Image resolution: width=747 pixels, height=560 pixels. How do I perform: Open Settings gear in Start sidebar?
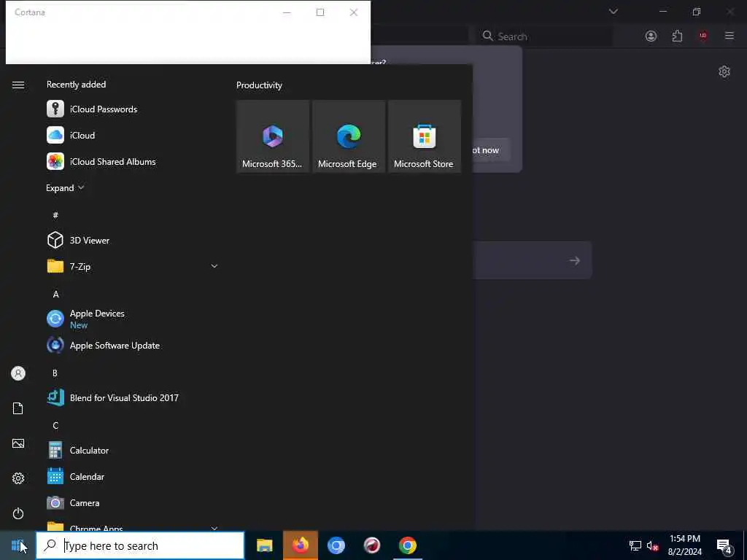click(x=18, y=478)
